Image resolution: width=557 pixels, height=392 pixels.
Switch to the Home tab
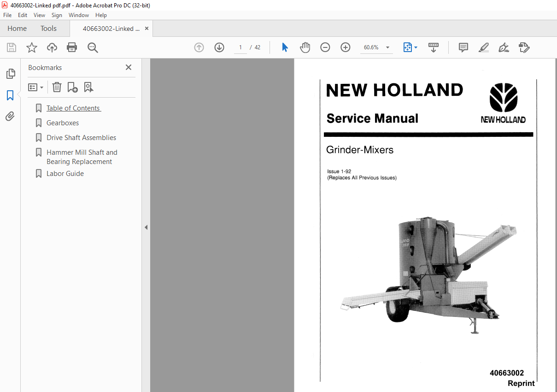click(17, 29)
